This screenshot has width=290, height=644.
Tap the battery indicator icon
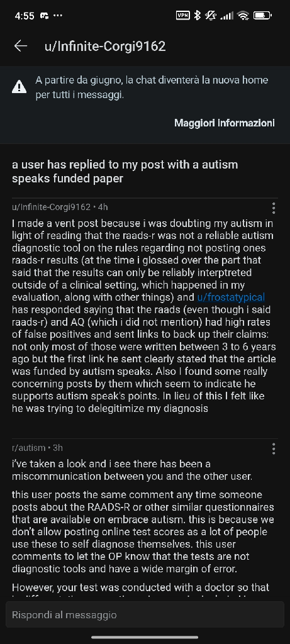click(262, 16)
